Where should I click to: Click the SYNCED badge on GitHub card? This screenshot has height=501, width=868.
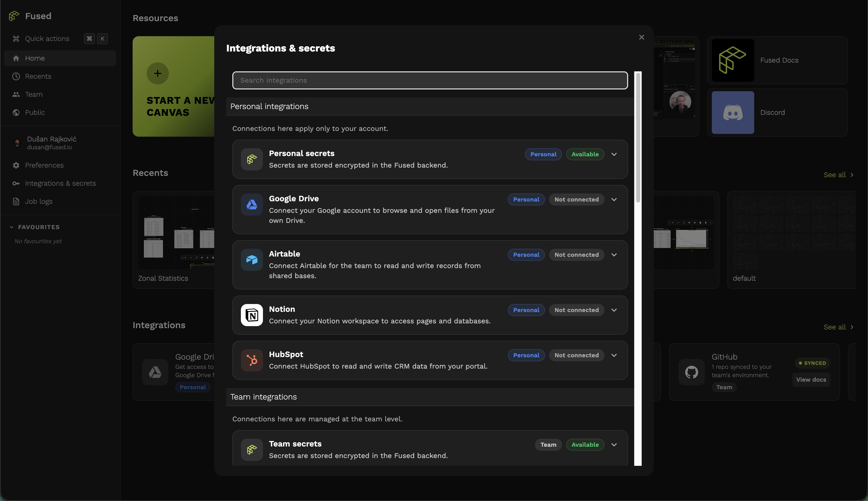(812, 363)
